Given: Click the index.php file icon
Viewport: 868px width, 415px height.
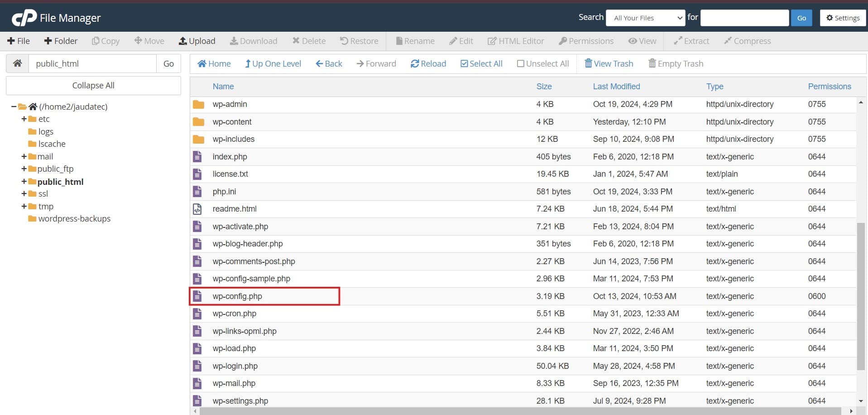Looking at the screenshot, I should pyautogui.click(x=197, y=157).
